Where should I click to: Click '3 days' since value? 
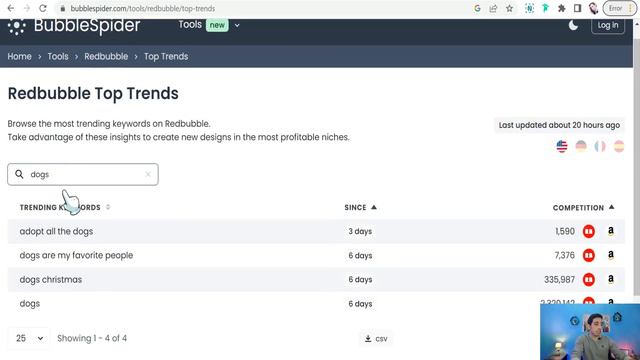click(x=360, y=231)
